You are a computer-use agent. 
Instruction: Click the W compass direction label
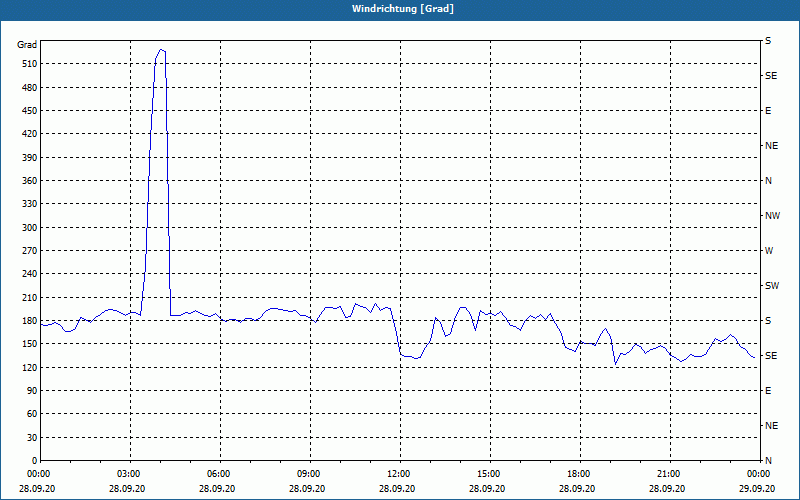coord(769,251)
